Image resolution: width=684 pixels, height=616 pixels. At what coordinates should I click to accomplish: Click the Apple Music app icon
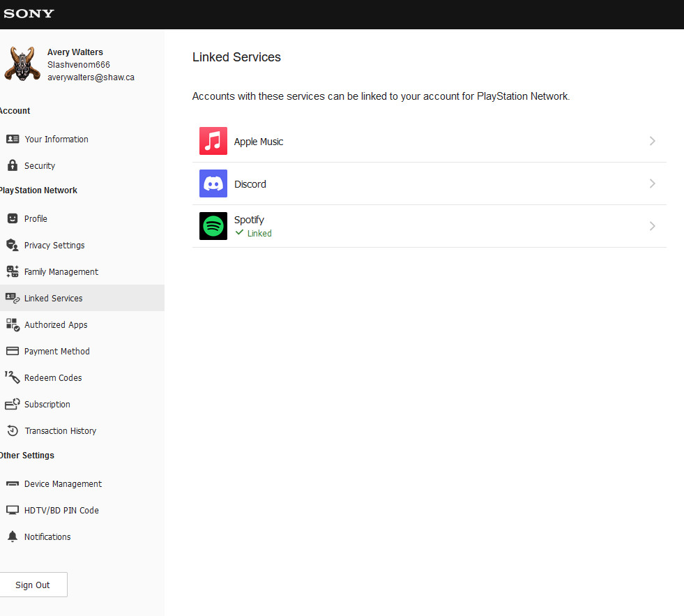click(x=213, y=141)
